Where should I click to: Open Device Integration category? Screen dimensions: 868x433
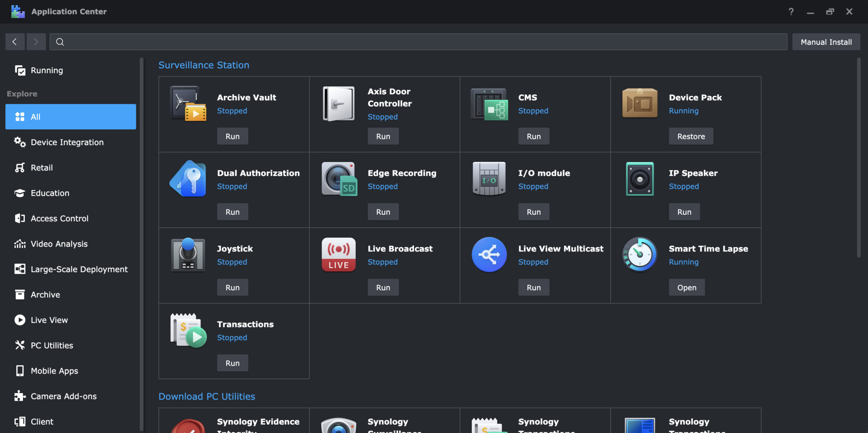[x=71, y=142]
